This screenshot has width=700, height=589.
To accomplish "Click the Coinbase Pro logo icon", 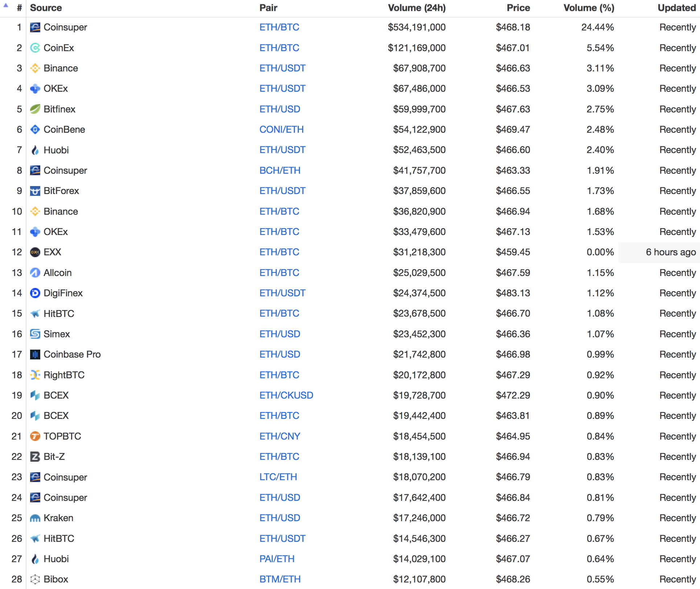I will pos(35,354).
